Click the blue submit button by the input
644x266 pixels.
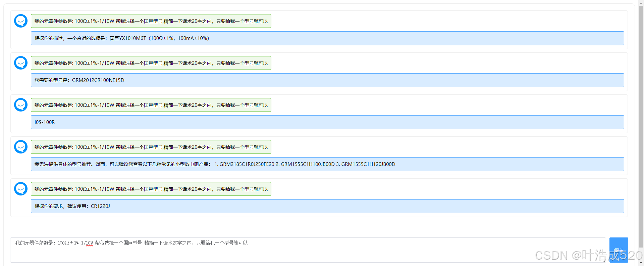[619, 250]
